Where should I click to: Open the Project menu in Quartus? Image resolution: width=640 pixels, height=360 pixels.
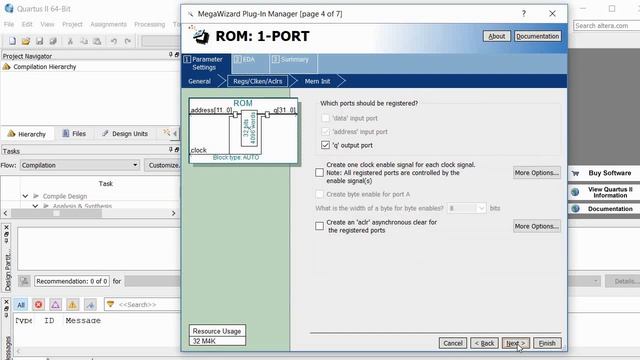(x=72, y=24)
